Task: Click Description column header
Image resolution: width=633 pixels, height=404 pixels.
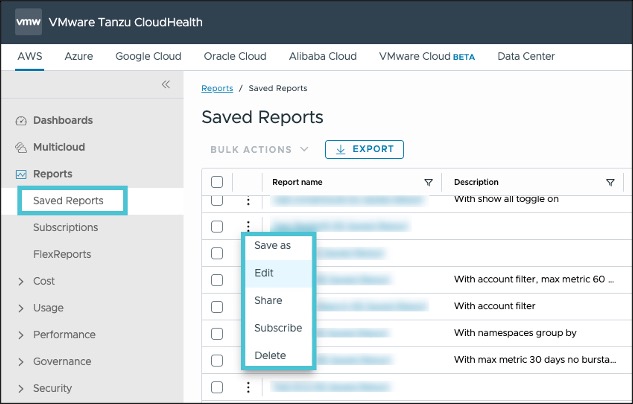Action: click(x=476, y=182)
